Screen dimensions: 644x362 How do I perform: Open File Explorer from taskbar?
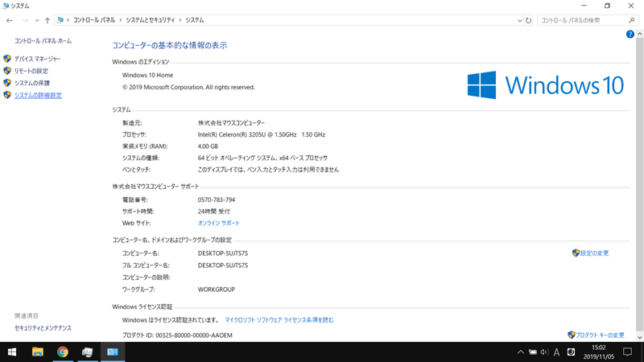(x=38, y=352)
